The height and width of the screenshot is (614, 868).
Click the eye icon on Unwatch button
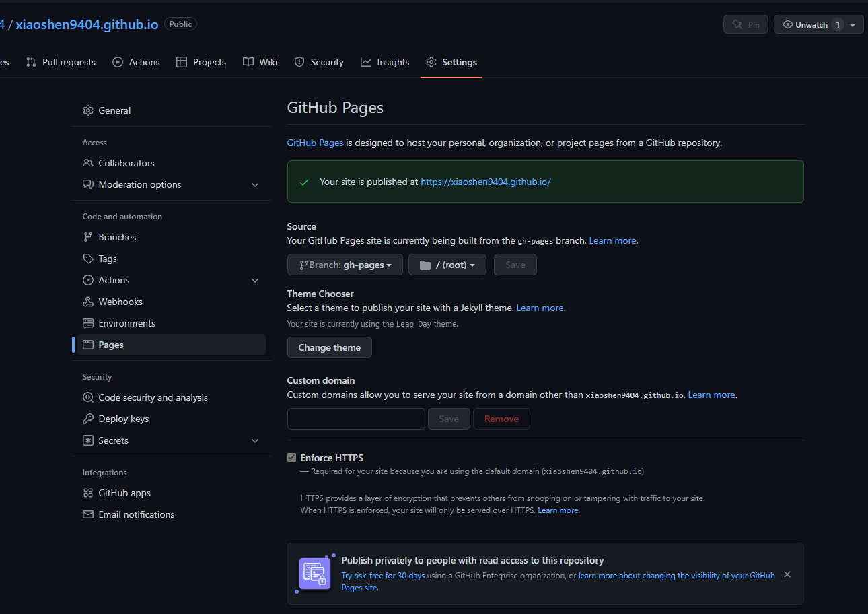pos(788,24)
